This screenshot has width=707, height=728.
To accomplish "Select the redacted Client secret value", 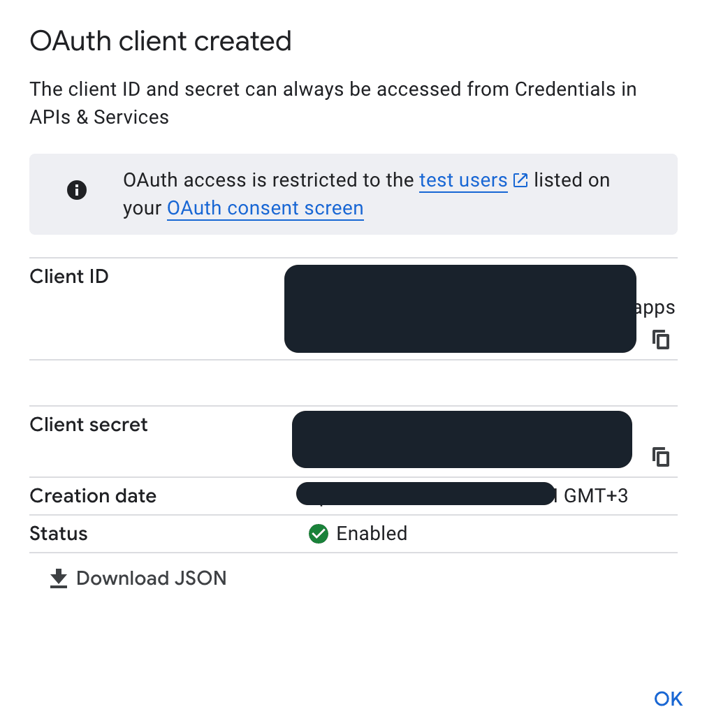I will pyautogui.click(x=461, y=439).
